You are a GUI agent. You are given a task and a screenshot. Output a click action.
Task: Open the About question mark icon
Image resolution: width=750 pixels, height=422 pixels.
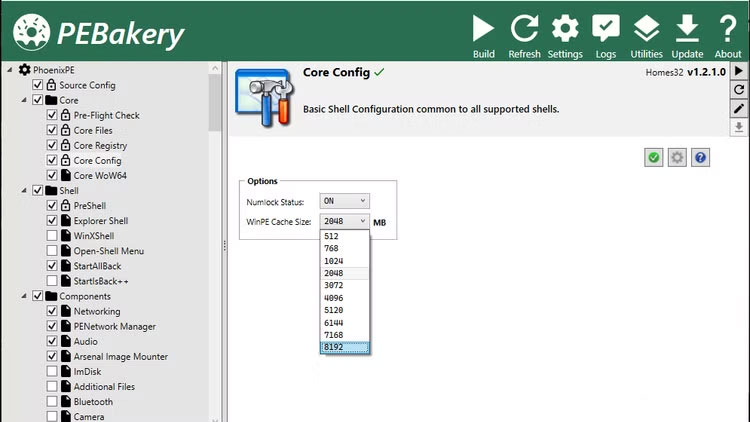[x=728, y=28]
